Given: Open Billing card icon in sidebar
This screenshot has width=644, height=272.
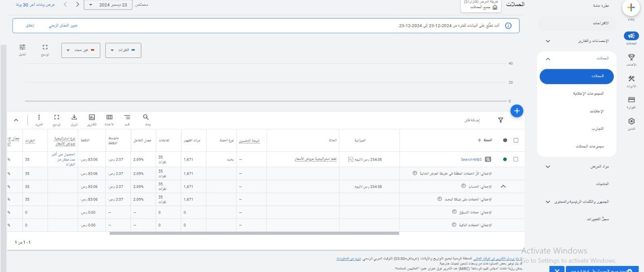Looking at the screenshot, I should point(631,100).
